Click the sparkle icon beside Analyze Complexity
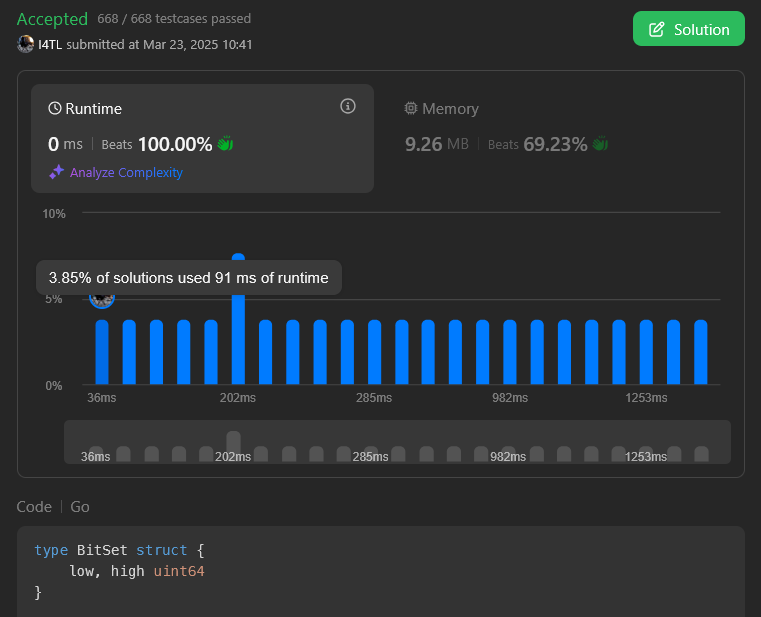The width and height of the screenshot is (761, 617). coord(56,172)
